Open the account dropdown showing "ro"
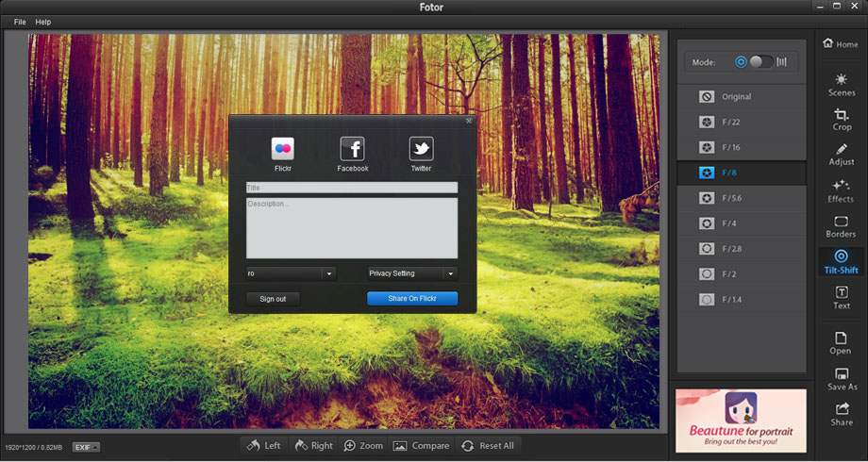 pos(291,273)
